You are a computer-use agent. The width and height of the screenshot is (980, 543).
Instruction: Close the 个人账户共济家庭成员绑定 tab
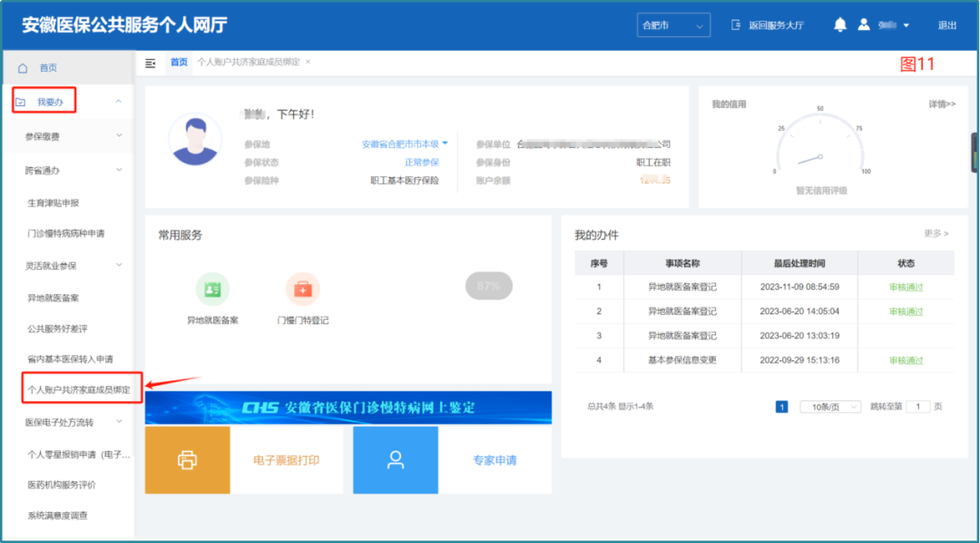click(309, 62)
